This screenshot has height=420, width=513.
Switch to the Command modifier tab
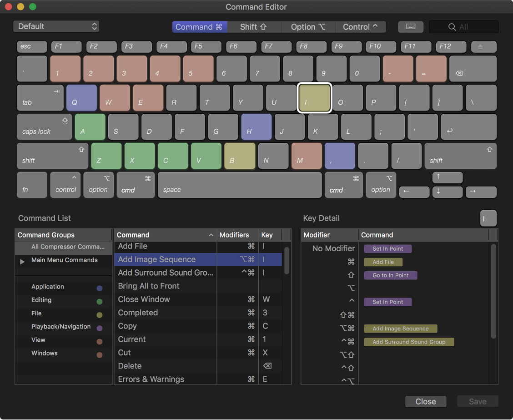point(200,27)
